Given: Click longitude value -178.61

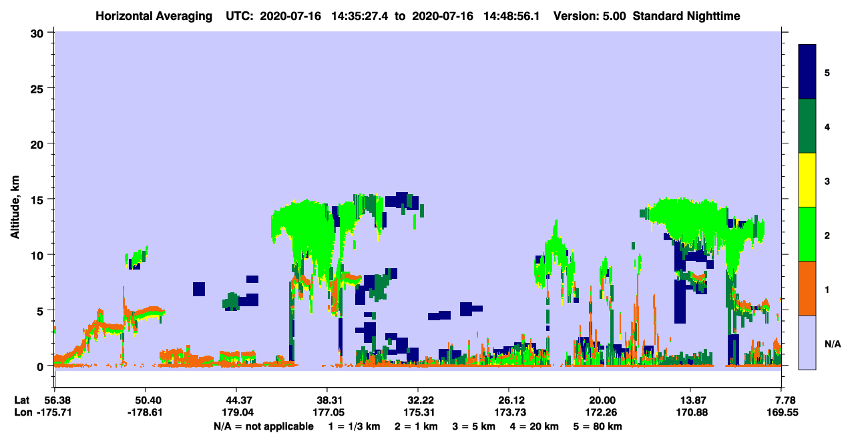Looking at the screenshot, I should click(x=145, y=413).
